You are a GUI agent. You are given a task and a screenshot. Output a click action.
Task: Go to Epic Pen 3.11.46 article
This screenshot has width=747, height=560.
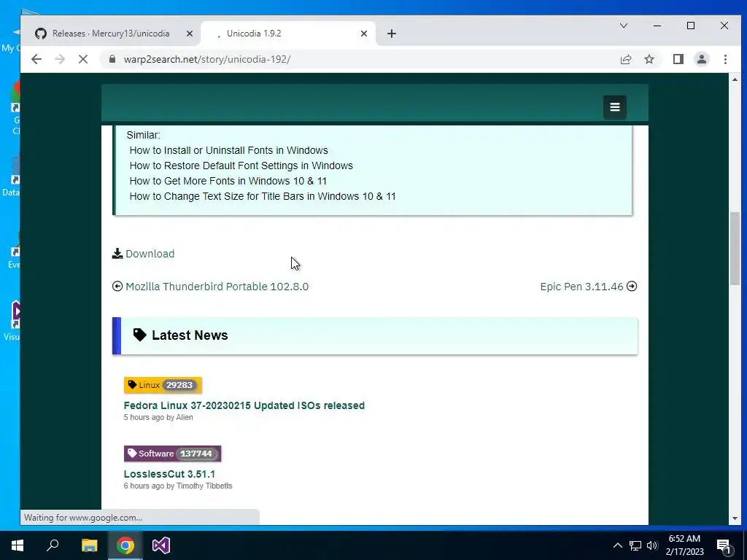[x=581, y=287]
